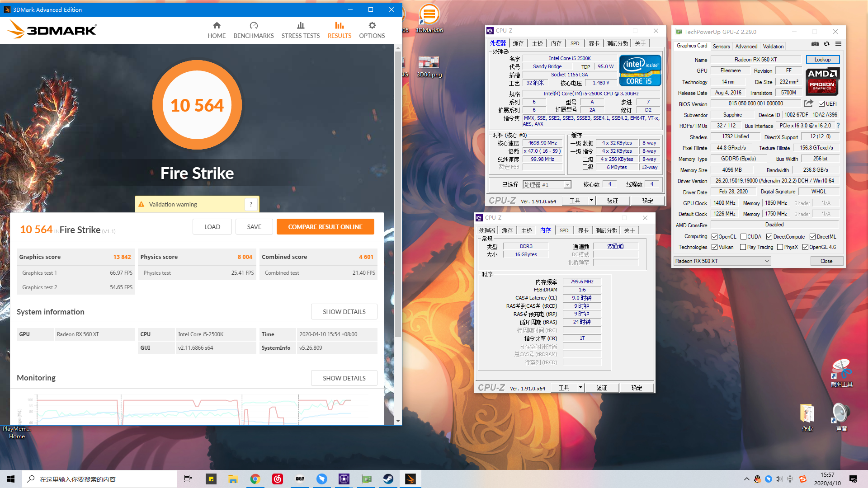Open the 缓存 tab in upper CPU-Z window

tap(518, 43)
